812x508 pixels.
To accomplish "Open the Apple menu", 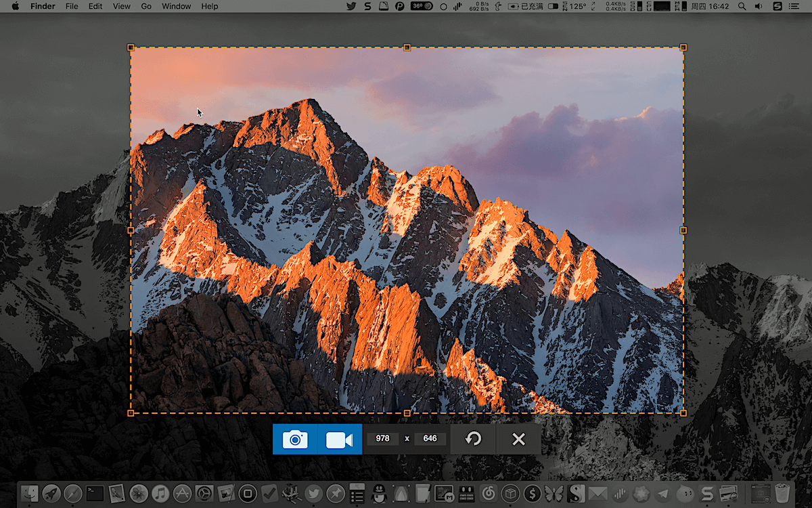I will point(15,6).
